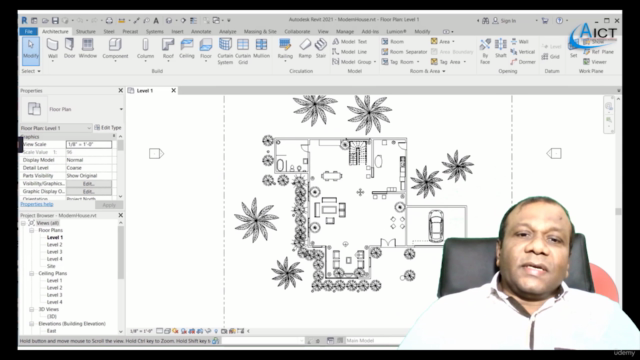Activate the Ceiling tool
This screenshot has height=360, width=640.
coord(187,48)
